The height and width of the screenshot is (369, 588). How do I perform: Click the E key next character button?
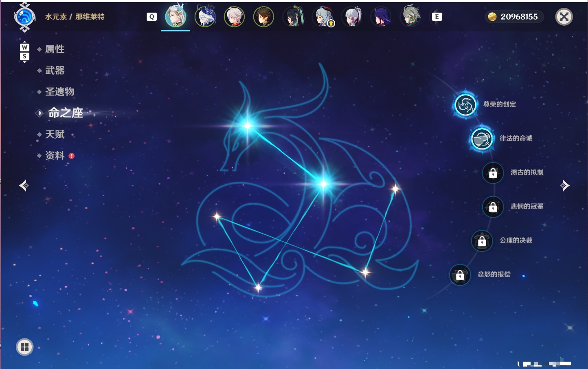tap(437, 17)
